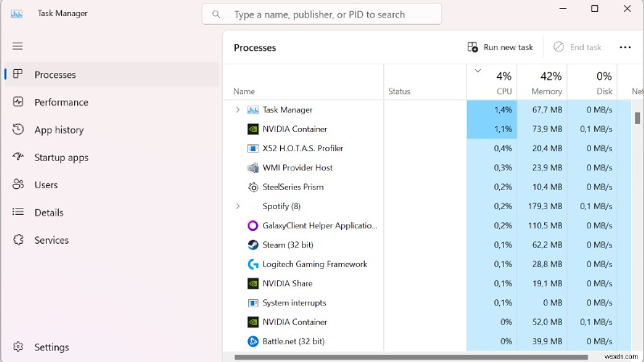Click the Users people icon
The height and width of the screenshot is (362, 644).
click(18, 184)
